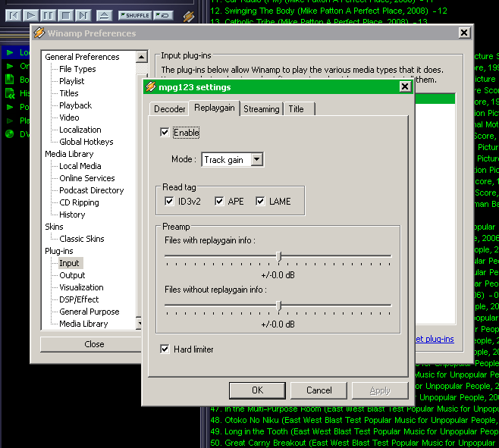This screenshot has height=448, width=499.
Task: Click playlist entry 49 Long in the Tooth
Action: [354, 431]
